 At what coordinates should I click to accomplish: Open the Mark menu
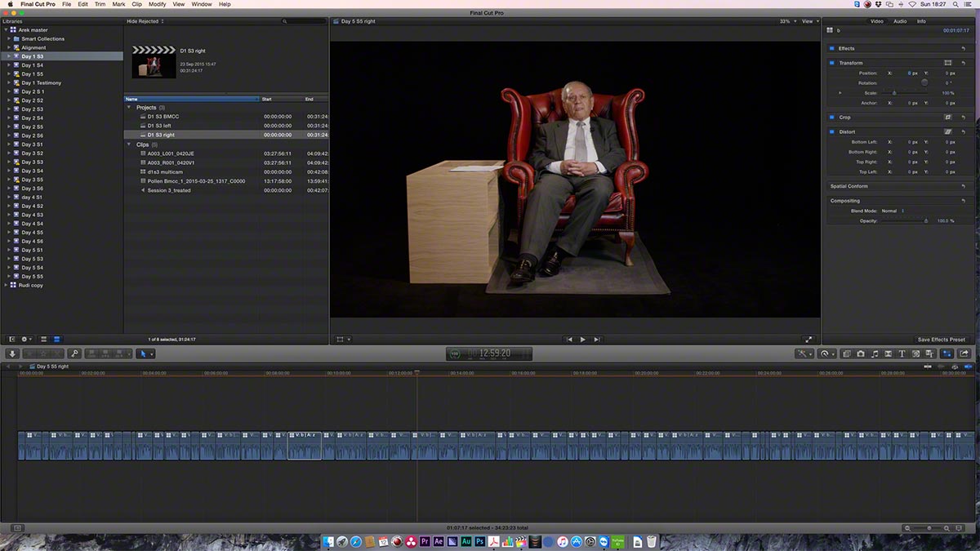pos(118,4)
